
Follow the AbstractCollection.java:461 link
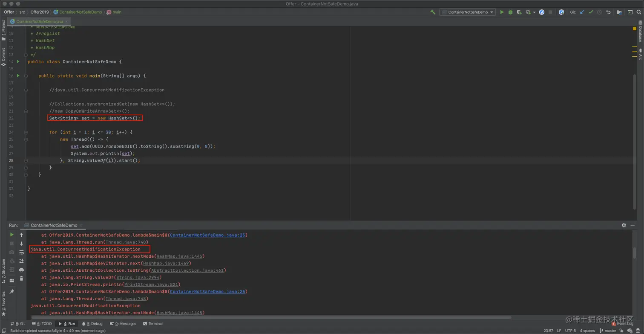coord(187,270)
